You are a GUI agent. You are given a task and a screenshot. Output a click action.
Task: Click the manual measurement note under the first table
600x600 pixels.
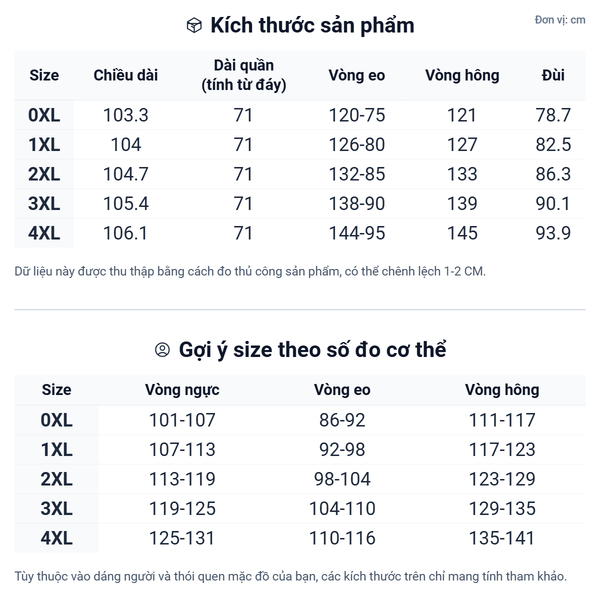click(x=250, y=271)
